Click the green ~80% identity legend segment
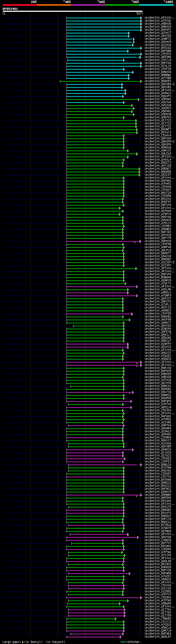This screenshot has height=644, width=176. point(122,5)
